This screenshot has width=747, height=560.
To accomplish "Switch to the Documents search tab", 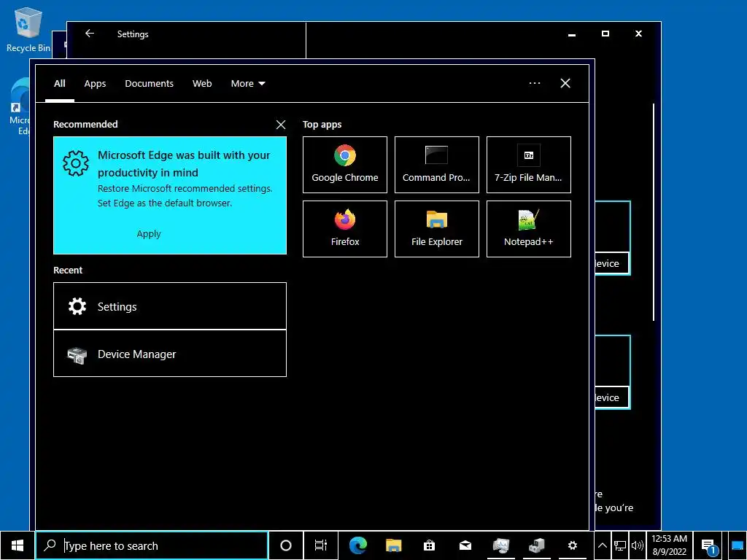I will (x=149, y=83).
